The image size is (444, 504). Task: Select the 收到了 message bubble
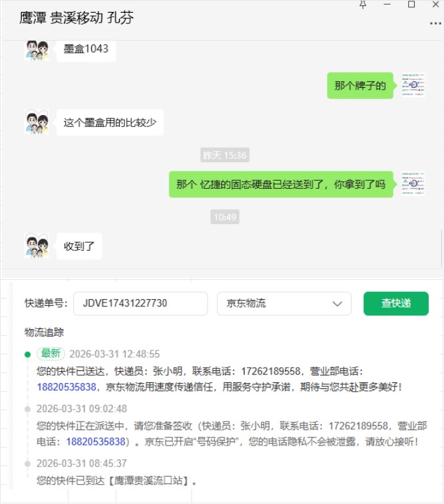click(79, 246)
